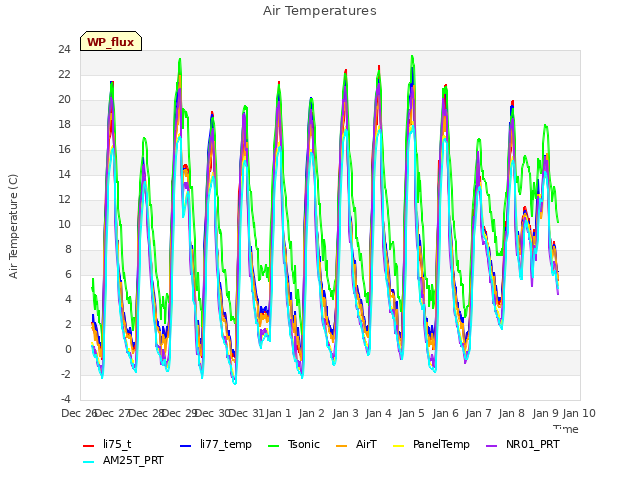Click the 24 y-axis tick label
The width and height of the screenshot is (640, 480).
[64, 50]
